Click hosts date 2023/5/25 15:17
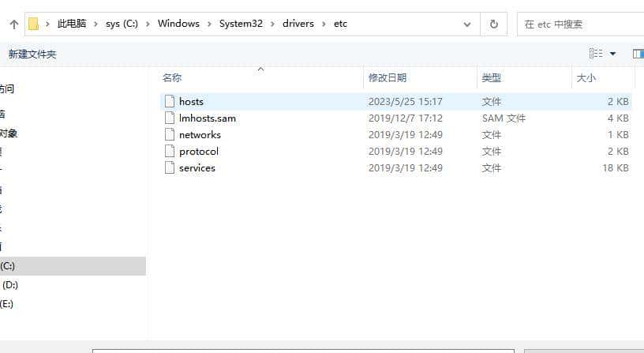 pyautogui.click(x=406, y=102)
